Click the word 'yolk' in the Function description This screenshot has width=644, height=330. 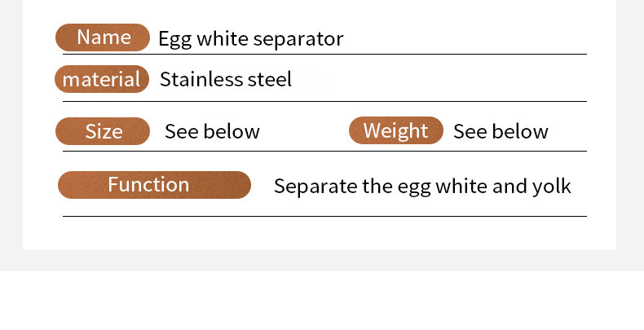[x=552, y=186]
